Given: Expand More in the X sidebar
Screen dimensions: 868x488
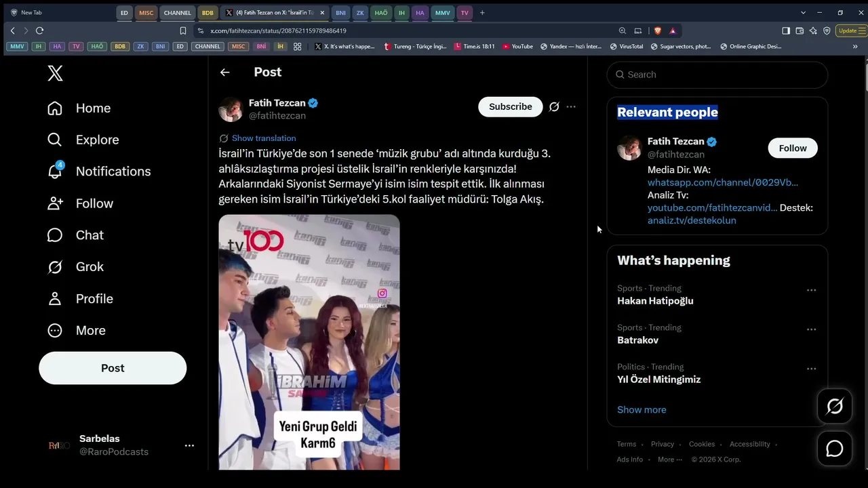Looking at the screenshot, I should pos(77,331).
